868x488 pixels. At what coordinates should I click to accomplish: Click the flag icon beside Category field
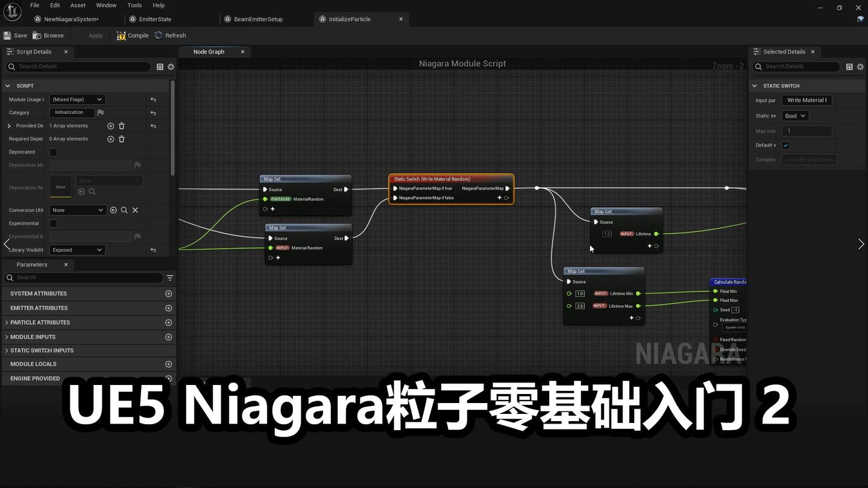[101, 113]
